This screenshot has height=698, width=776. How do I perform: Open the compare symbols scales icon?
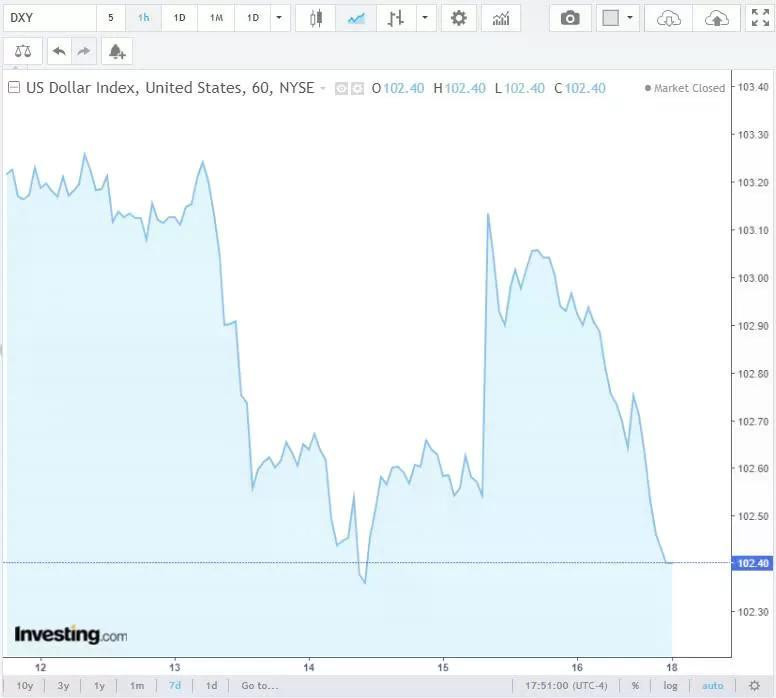coord(23,51)
